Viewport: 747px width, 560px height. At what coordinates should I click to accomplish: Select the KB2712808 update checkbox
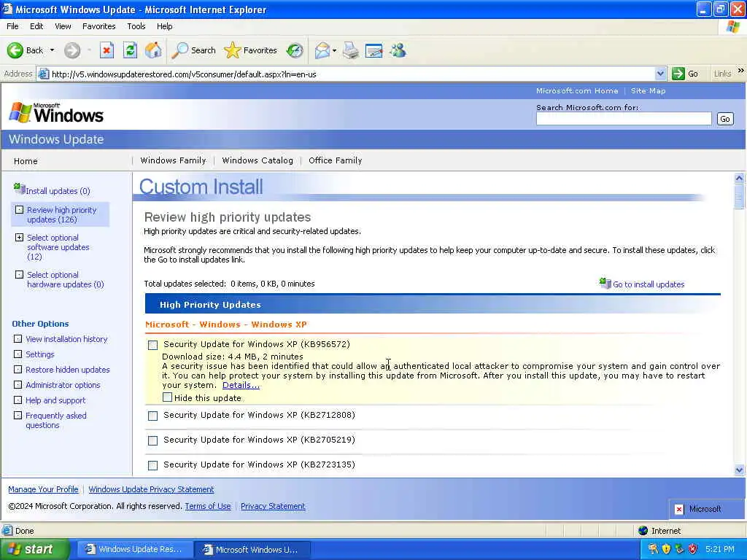click(153, 416)
